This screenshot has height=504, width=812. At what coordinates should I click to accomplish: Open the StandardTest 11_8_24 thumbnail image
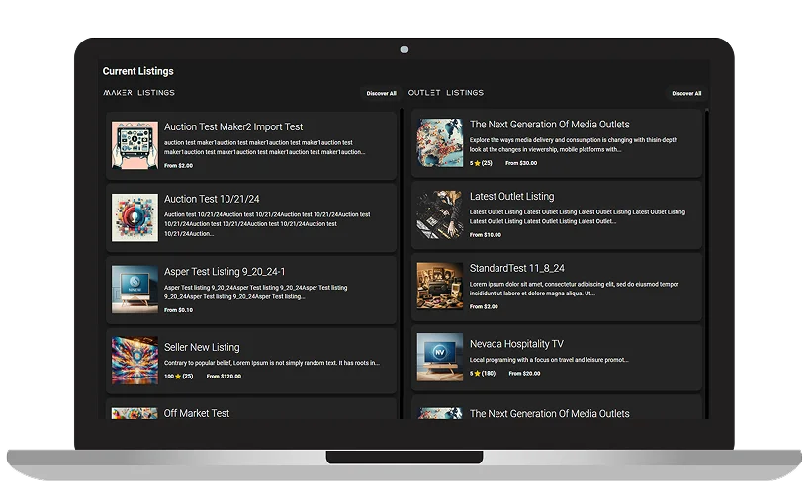[440, 286]
